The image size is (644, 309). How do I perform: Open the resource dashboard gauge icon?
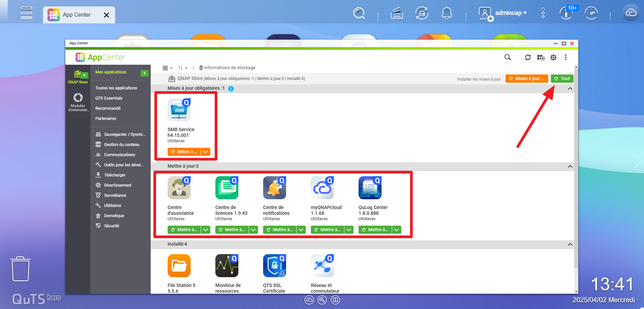tap(591, 13)
